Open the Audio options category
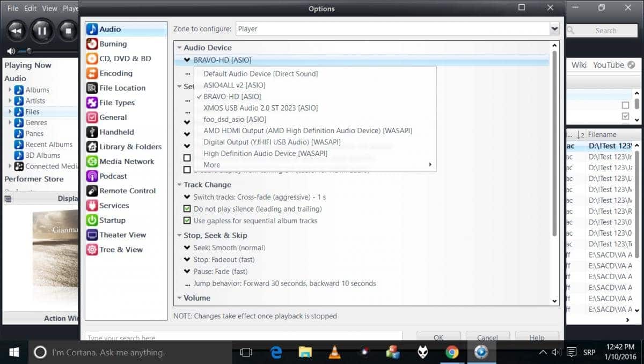This screenshot has width=644, height=364. 126,29
